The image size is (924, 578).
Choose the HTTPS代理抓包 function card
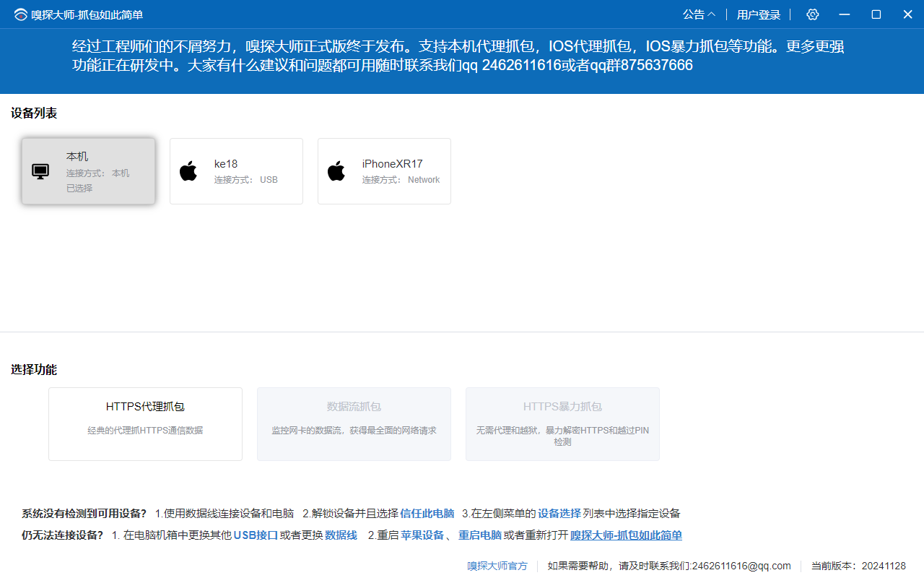[145, 424]
